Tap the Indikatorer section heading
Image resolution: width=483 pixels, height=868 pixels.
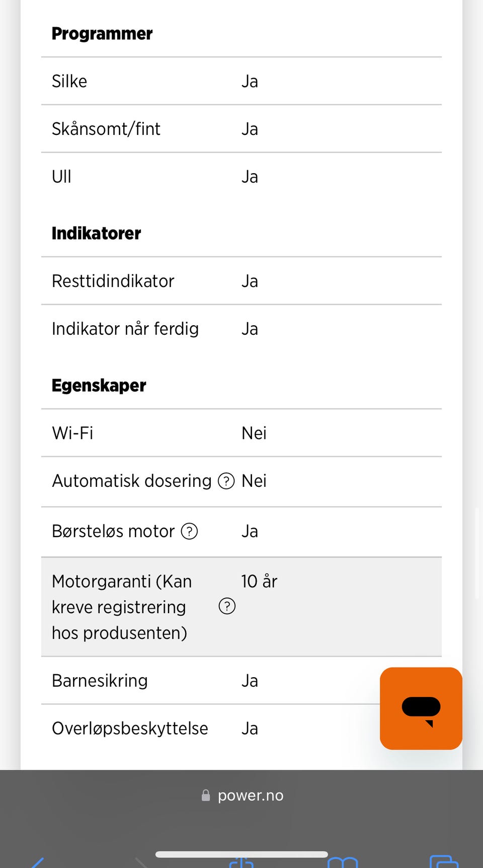97,234
